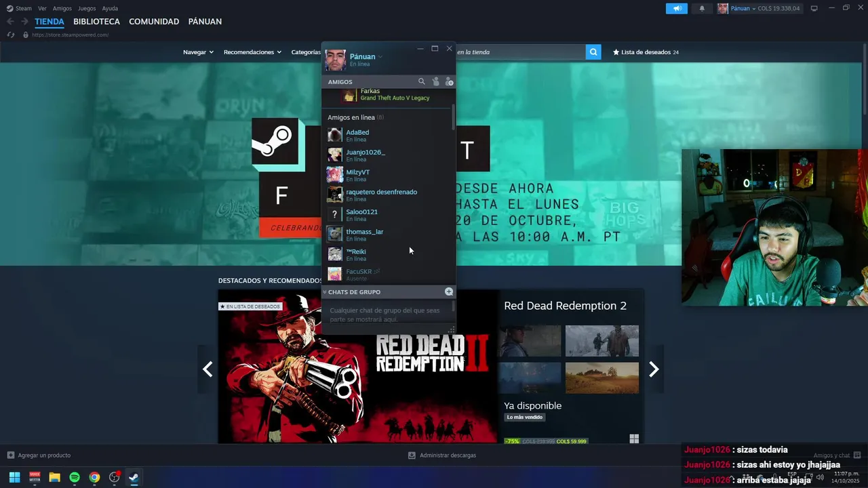Open friend requests icon in Amigos bar
The height and width of the screenshot is (488, 868).
(x=435, y=81)
